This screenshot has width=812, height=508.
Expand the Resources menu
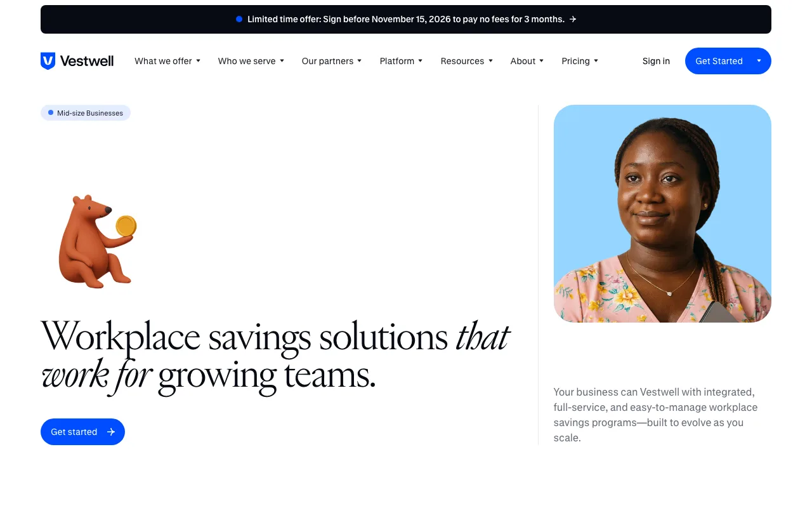467,61
